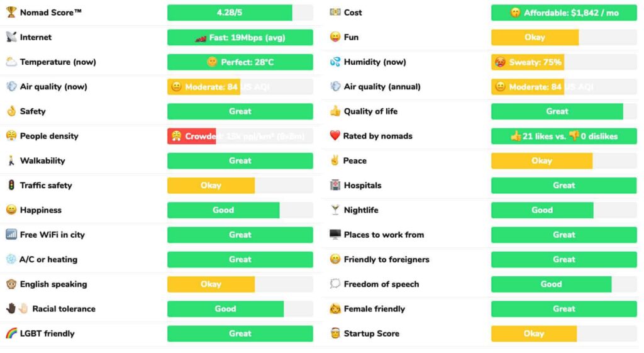Click the 21 likes vs 0 dislikes bar
Image resolution: width=644 pixels, height=353 pixels.
click(x=564, y=136)
